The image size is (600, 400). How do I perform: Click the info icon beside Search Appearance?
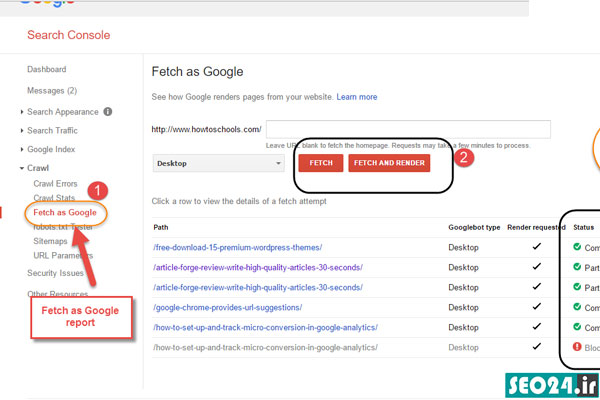coord(108,112)
